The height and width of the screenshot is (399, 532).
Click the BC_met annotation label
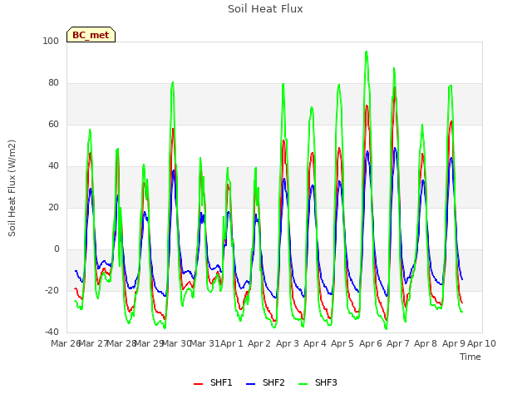[91, 35]
